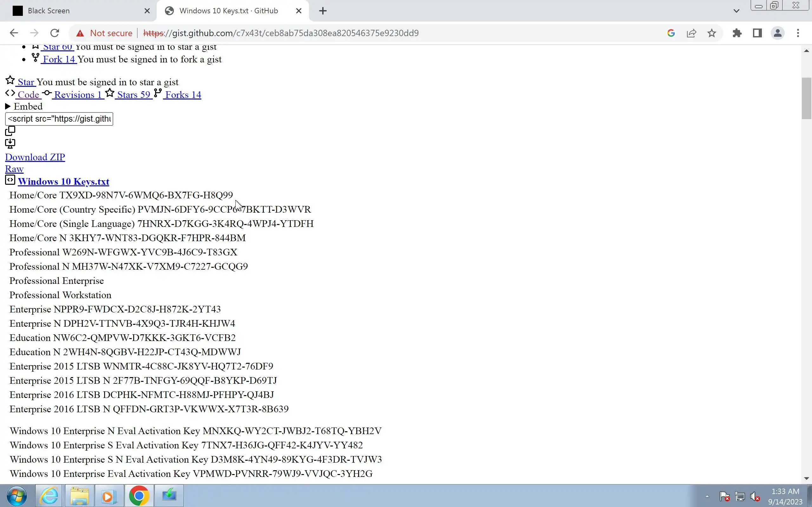Open the Chrome profile avatar
Image resolution: width=812 pixels, height=507 pixels.
(777, 33)
